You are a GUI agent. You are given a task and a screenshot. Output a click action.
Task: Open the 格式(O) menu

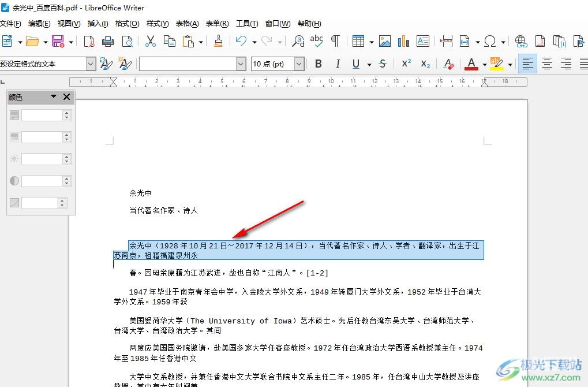[127, 24]
